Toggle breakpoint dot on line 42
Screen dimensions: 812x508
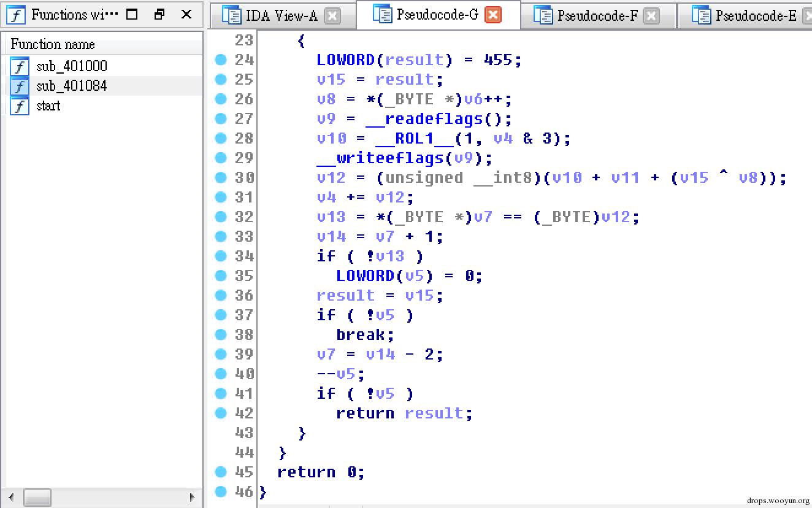pos(221,413)
